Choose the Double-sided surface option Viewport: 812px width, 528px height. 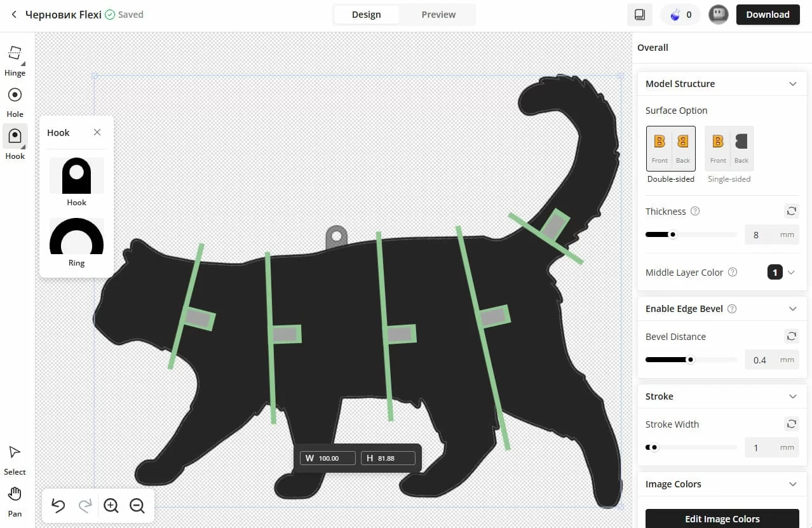coord(671,155)
